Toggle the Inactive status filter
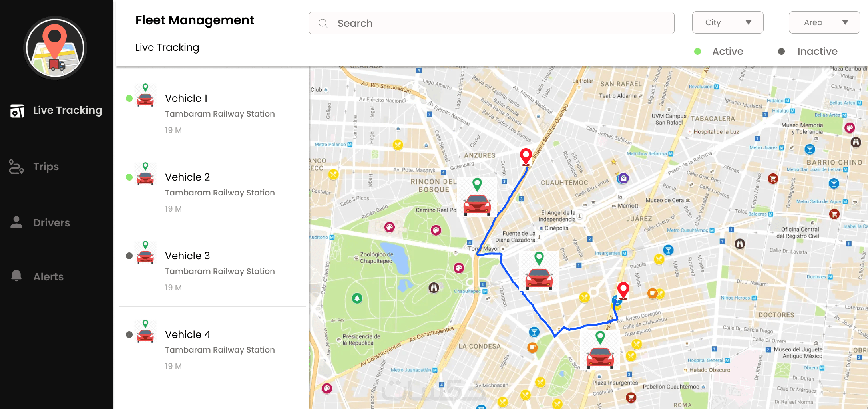Screen dimensions: 868x409 point(808,51)
